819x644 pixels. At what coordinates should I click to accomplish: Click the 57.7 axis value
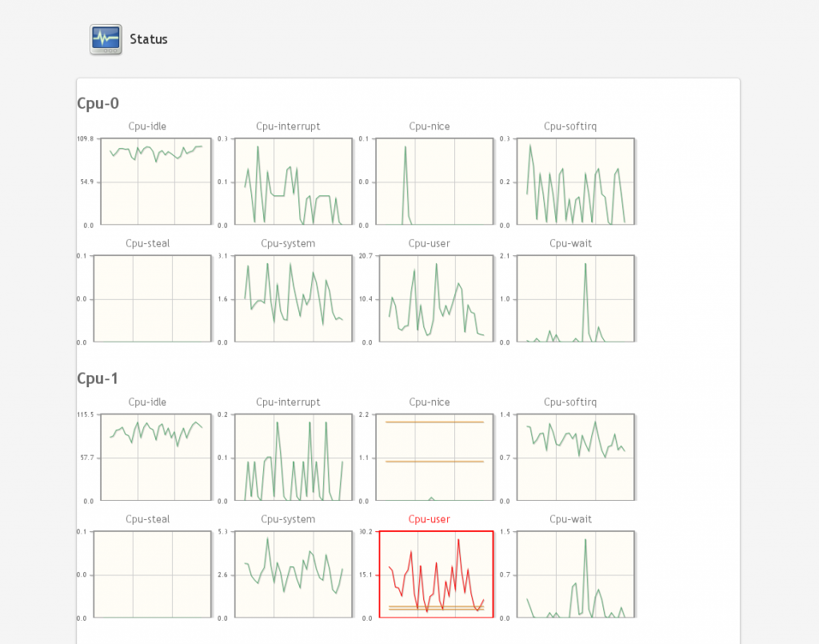[87, 458]
